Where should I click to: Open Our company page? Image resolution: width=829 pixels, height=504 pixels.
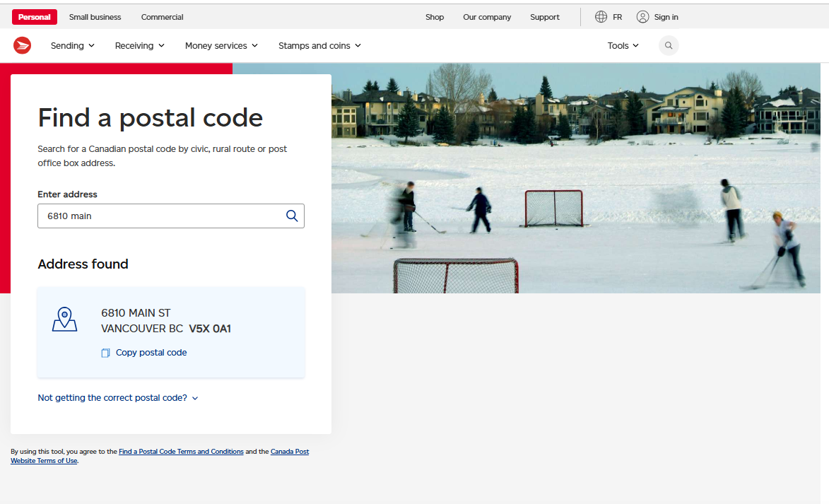(x=487, y=17)
